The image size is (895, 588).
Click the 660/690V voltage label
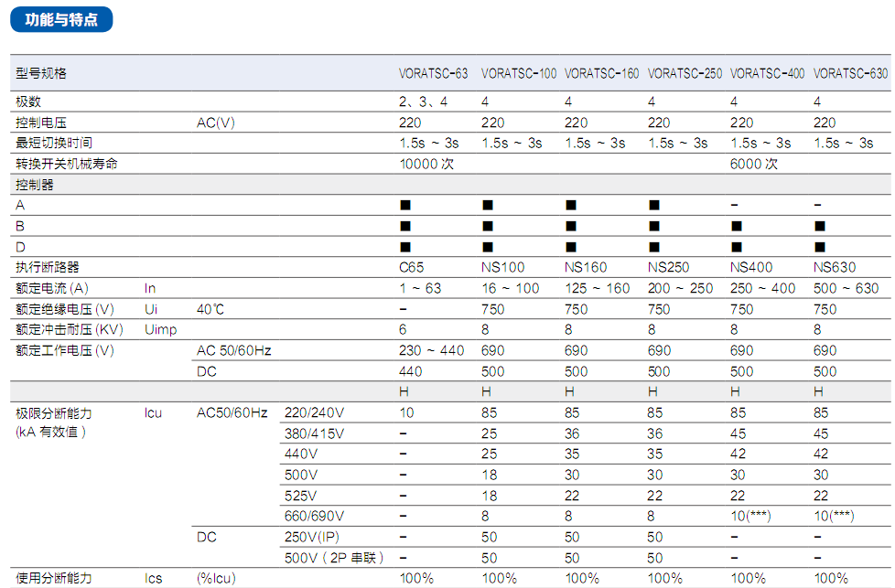[x=315, y=516]
